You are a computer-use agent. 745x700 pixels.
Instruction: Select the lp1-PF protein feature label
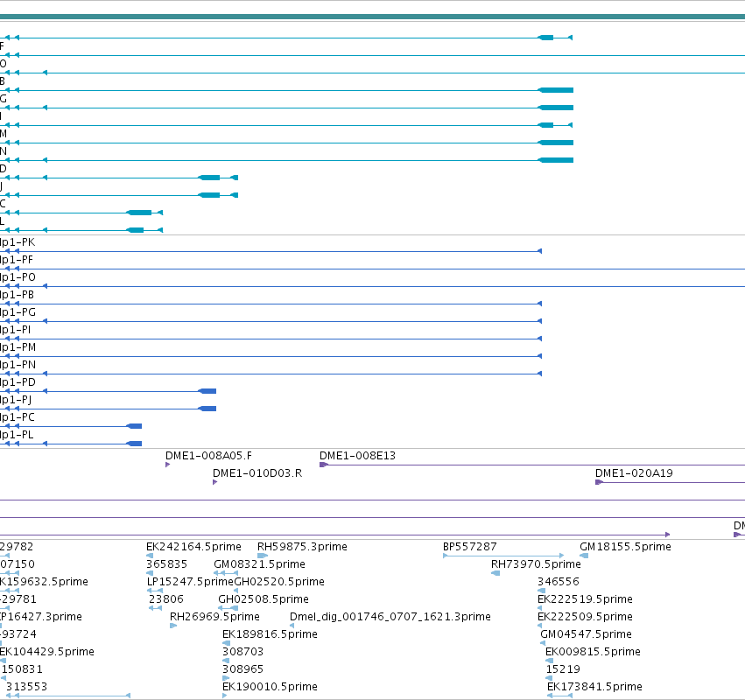point(17,260)
